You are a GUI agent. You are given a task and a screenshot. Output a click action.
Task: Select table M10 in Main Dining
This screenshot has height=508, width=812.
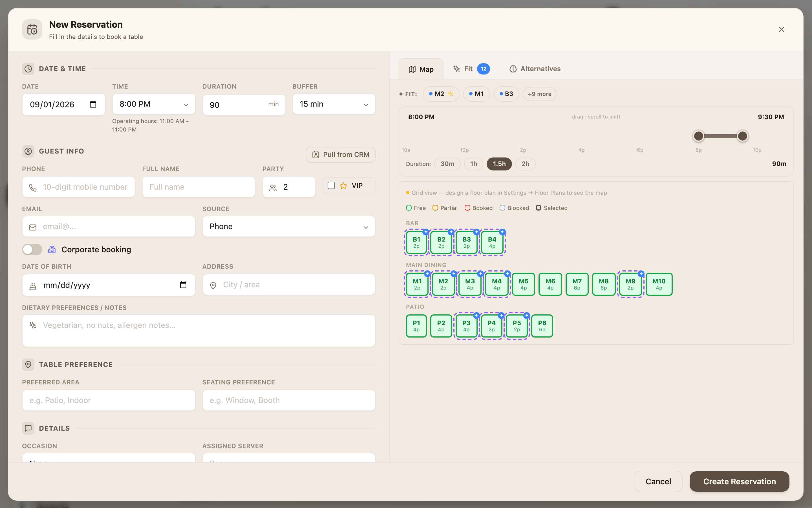click(659, 284)
